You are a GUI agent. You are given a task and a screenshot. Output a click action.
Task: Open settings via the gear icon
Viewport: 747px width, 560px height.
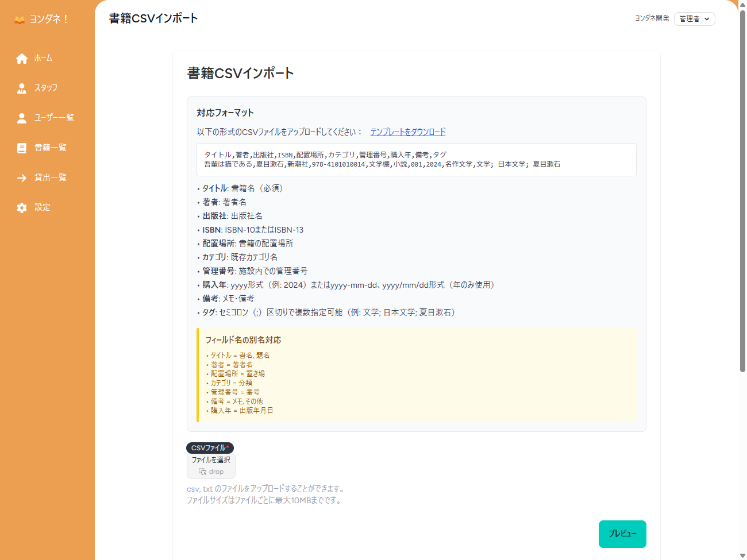(x=22, y=207)
